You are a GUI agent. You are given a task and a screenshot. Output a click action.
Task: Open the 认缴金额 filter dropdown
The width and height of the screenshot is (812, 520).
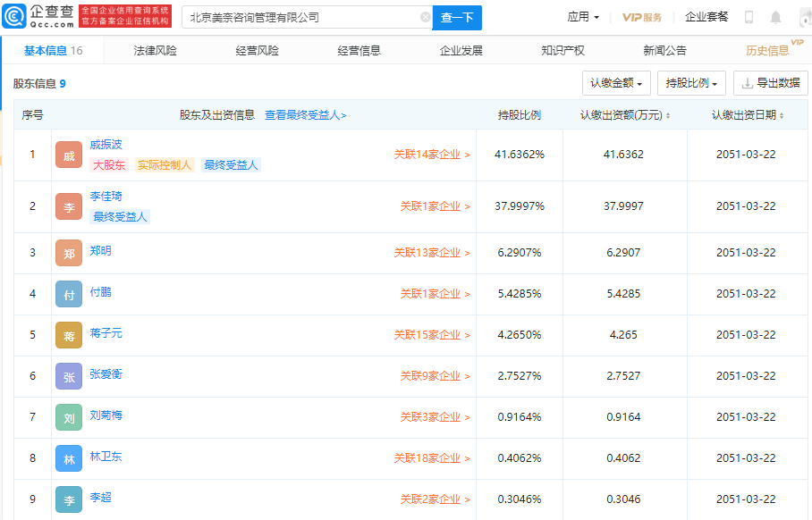[x=616, y=83]
